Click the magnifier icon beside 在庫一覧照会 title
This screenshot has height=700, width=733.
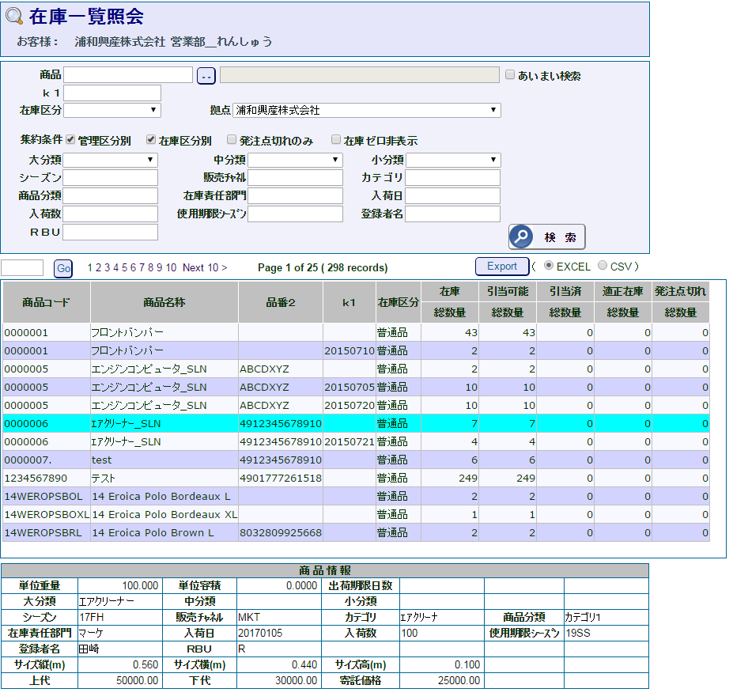14,17
